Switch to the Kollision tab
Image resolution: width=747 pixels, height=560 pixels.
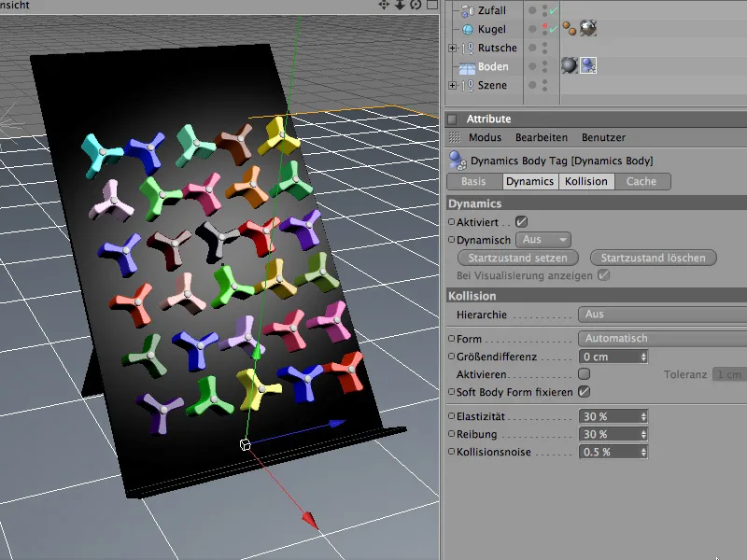[585, 182]
